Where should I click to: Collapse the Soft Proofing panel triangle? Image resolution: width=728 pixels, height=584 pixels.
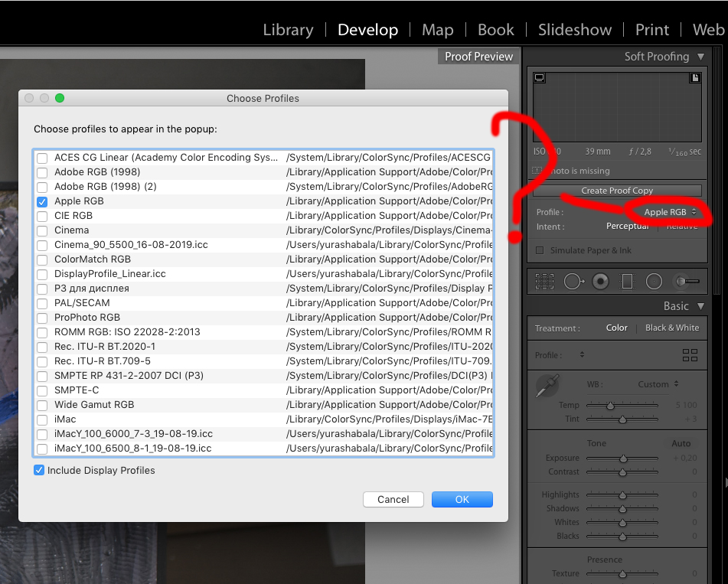pos(700,57)
